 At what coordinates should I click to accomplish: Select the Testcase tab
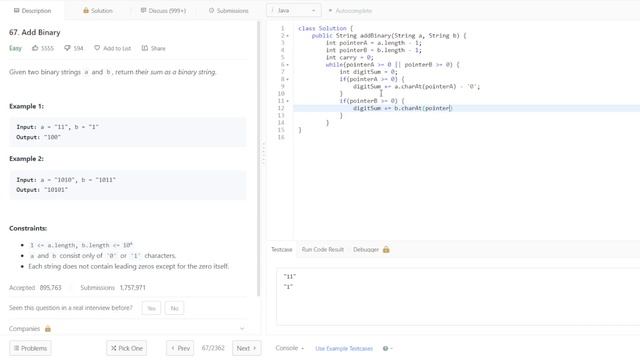pyautogui.click(x=282, y=249)
